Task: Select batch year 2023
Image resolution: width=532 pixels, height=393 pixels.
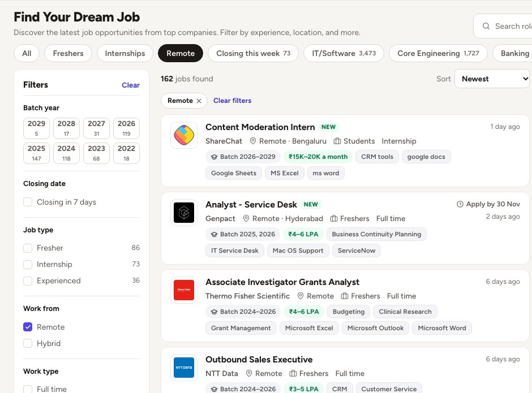Action: [x=96, y=153]
